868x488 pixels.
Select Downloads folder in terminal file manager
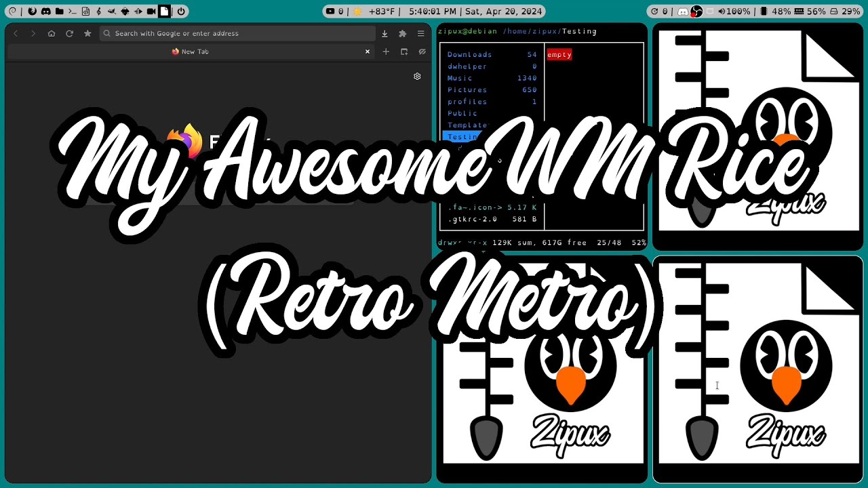pos(492,54)
